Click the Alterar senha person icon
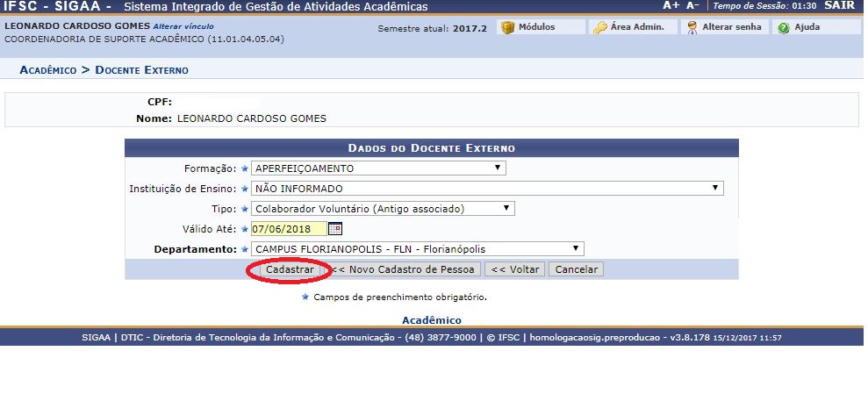The image size is (868, 401). (692, 27)
